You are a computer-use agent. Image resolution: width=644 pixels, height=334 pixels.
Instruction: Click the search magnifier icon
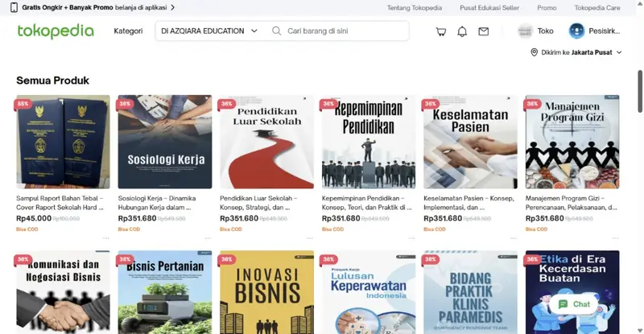pos(276,31)
